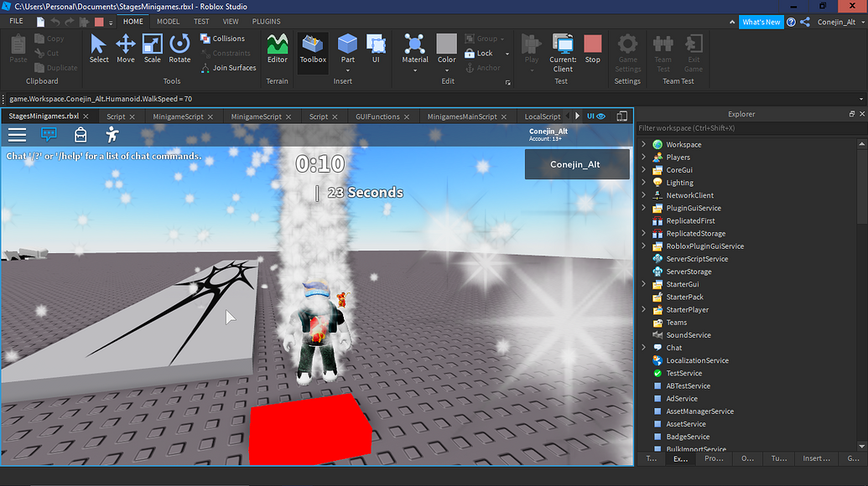
Task: Open the Part dropdown arrow
Action: point(348,70)
